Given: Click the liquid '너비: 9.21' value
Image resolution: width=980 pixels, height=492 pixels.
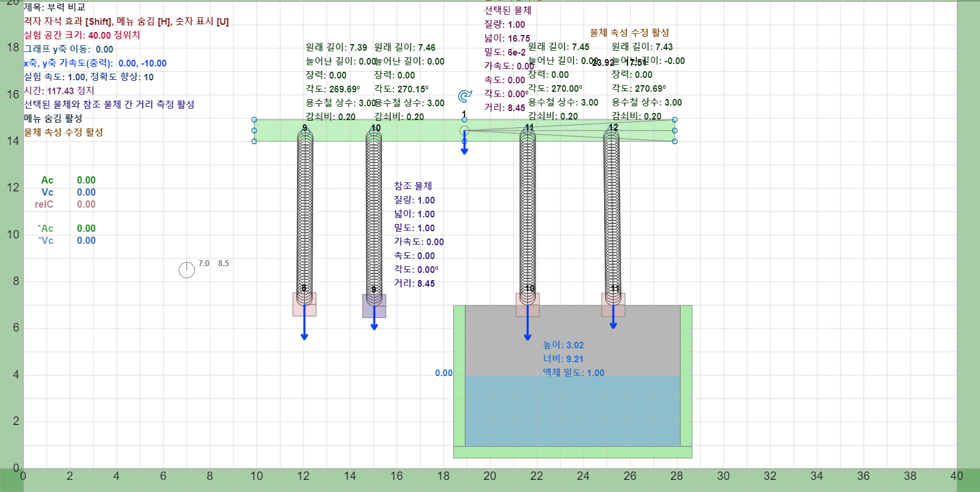Looking at the screenshot, I should pyautogui.click(x=563, y=359).
